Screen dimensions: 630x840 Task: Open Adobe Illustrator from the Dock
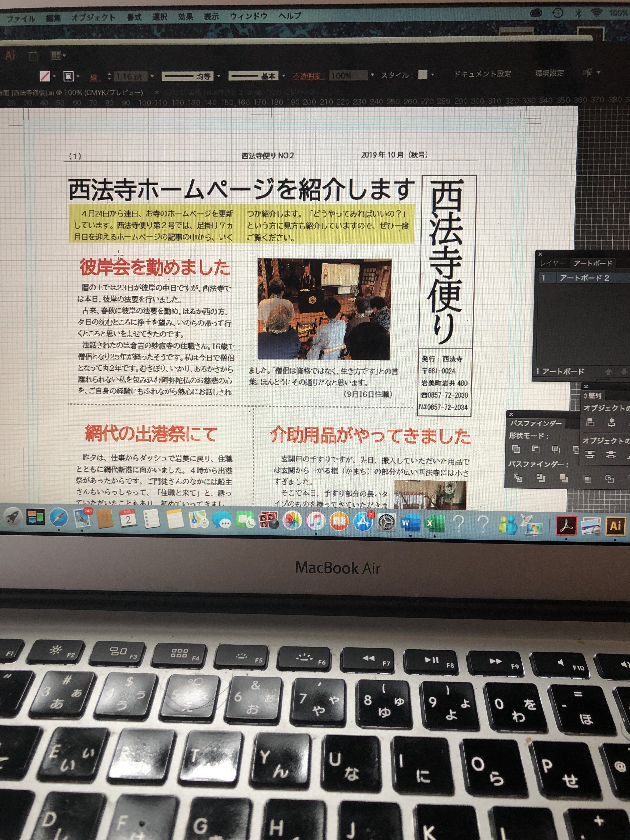tap(616, 526)
